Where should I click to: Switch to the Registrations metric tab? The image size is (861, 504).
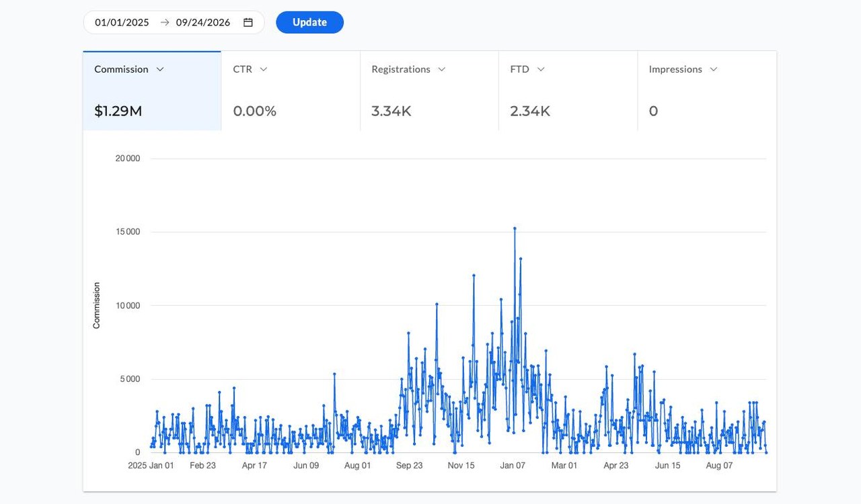[x=429, y=91]
